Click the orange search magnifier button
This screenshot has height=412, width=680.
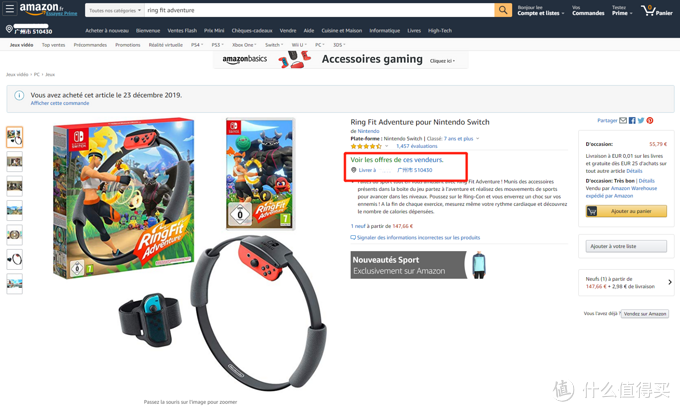(503, 10)
